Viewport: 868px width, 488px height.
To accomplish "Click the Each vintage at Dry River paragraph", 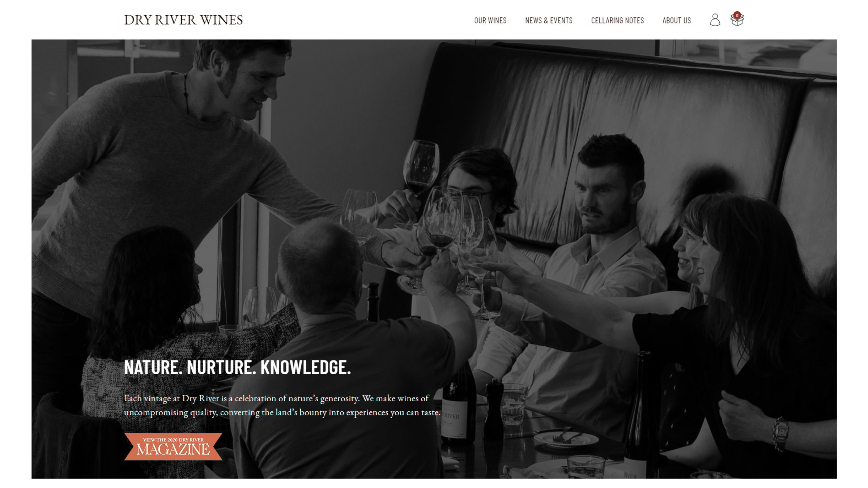I will pyautogui.click(x=282, y=405).
